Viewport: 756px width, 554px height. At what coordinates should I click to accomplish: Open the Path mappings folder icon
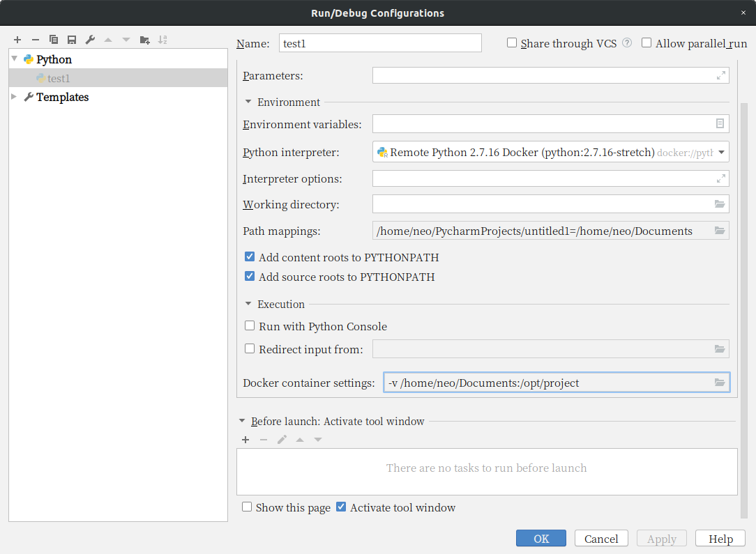click(720, 231)
